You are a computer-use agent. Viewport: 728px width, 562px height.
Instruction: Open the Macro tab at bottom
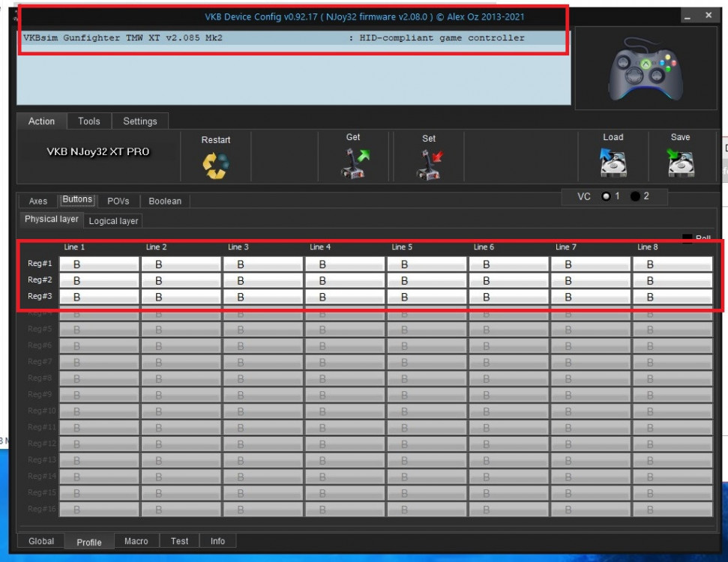click(x=136, y=541)
